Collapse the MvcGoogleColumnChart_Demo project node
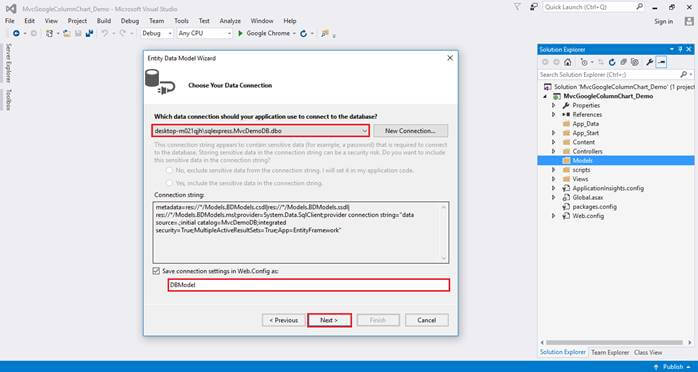Viewport: 698px width, 372px height. coord(545,96)
